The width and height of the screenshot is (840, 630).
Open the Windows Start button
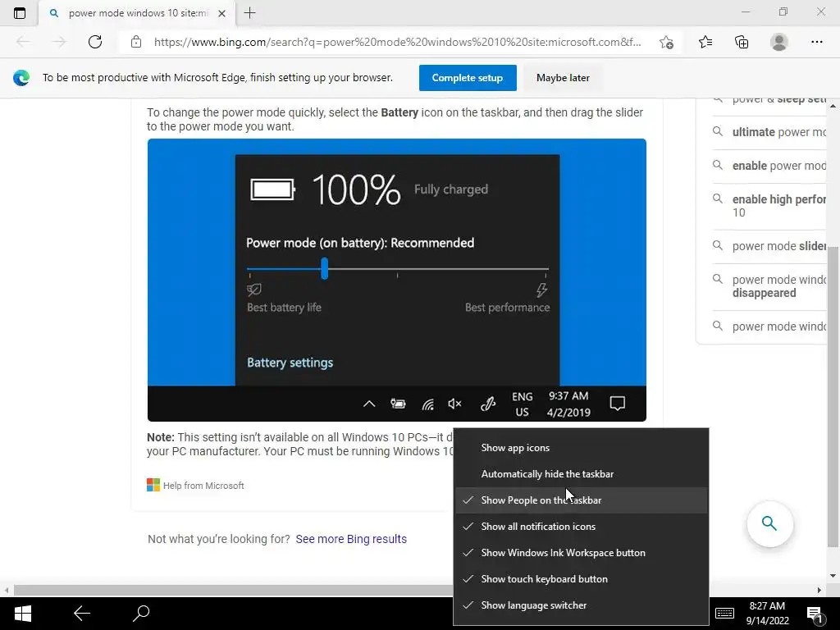(x=22, y=614)
